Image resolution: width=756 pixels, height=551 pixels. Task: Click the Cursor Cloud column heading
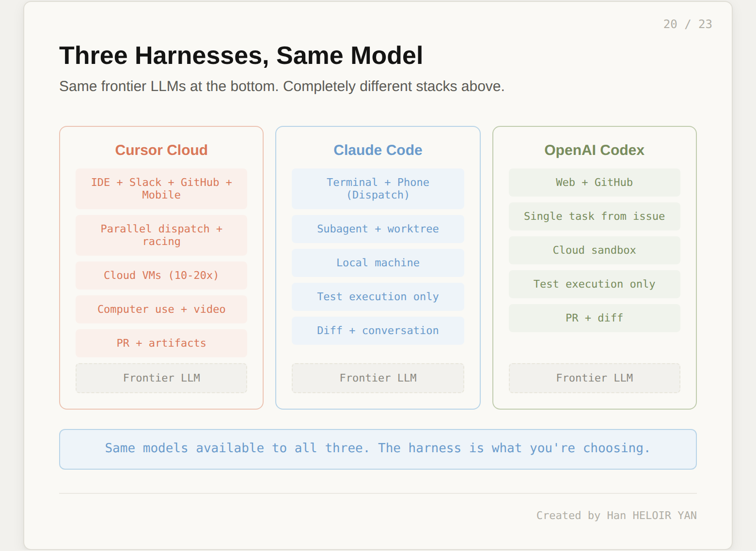pyautogui.click(x=161, y=150)
